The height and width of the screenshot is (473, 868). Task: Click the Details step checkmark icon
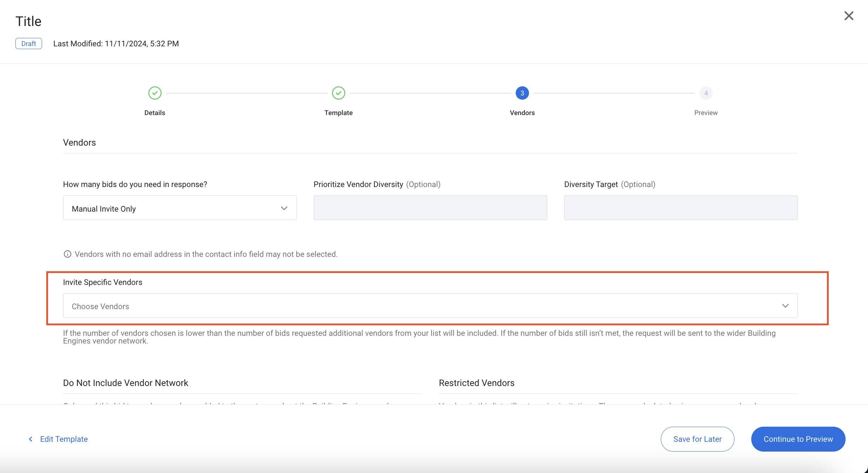coord(155,93)
